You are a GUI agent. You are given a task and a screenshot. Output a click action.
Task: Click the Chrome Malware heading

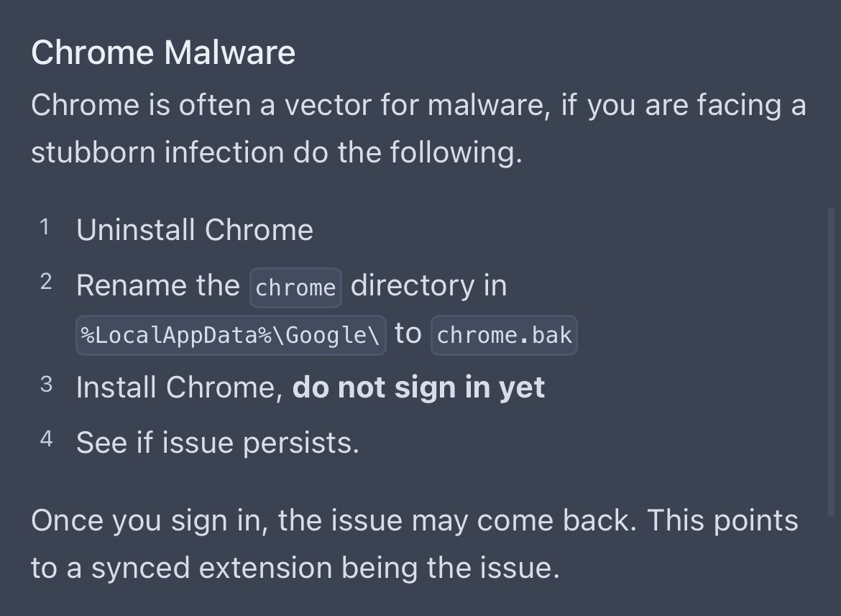pos(163,52)
